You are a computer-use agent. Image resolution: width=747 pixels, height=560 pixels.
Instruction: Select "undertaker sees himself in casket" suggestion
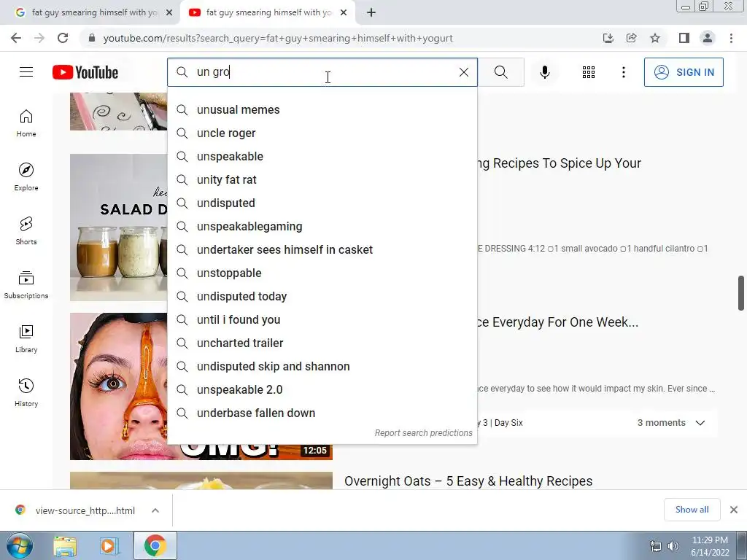(x=322, y=249)
